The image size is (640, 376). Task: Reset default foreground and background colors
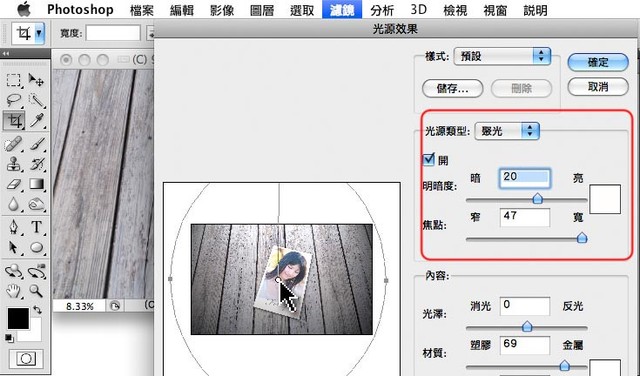[x=9, y=338]
